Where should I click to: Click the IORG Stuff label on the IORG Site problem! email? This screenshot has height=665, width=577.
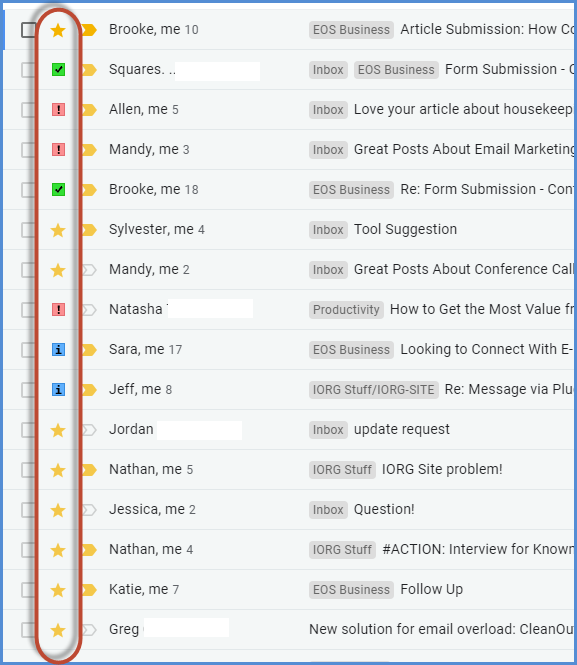pyautogui.click(x=342, y=470)
